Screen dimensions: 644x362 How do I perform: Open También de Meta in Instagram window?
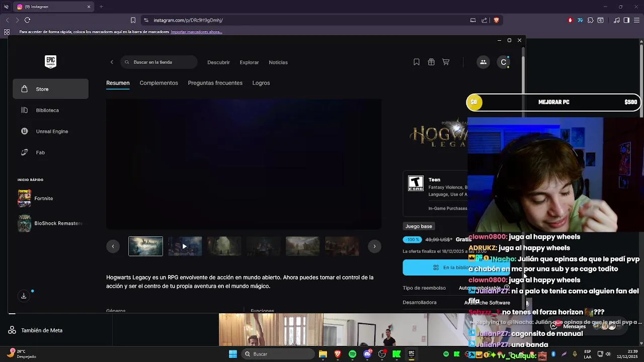[36, 330]
